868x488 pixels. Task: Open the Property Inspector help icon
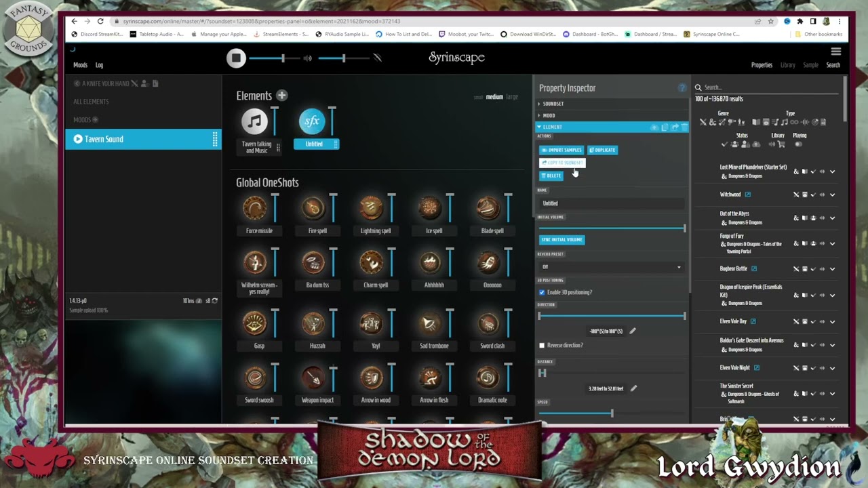[x=682, y=88]
